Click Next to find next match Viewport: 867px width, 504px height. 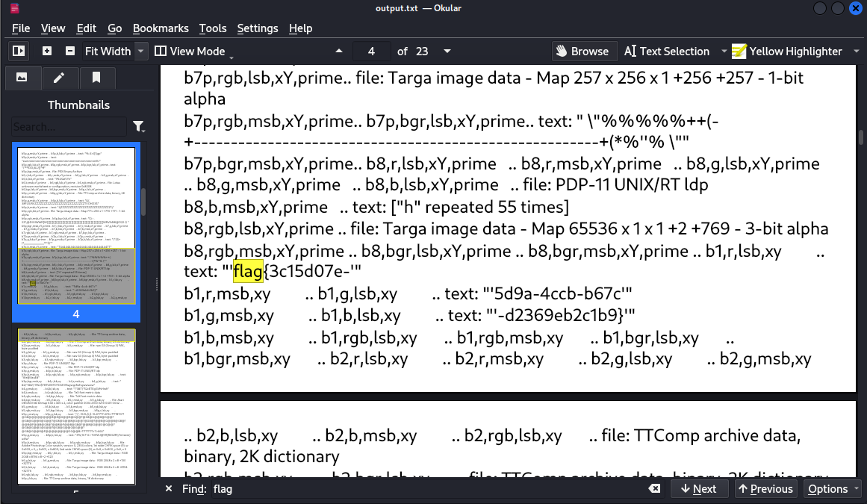pyautogui.click(x=700, y=489)
